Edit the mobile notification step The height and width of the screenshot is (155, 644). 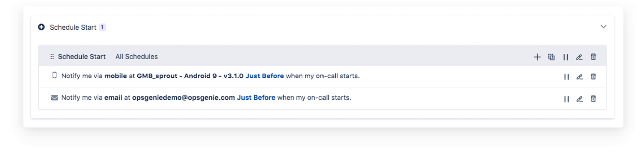(580, 77)
